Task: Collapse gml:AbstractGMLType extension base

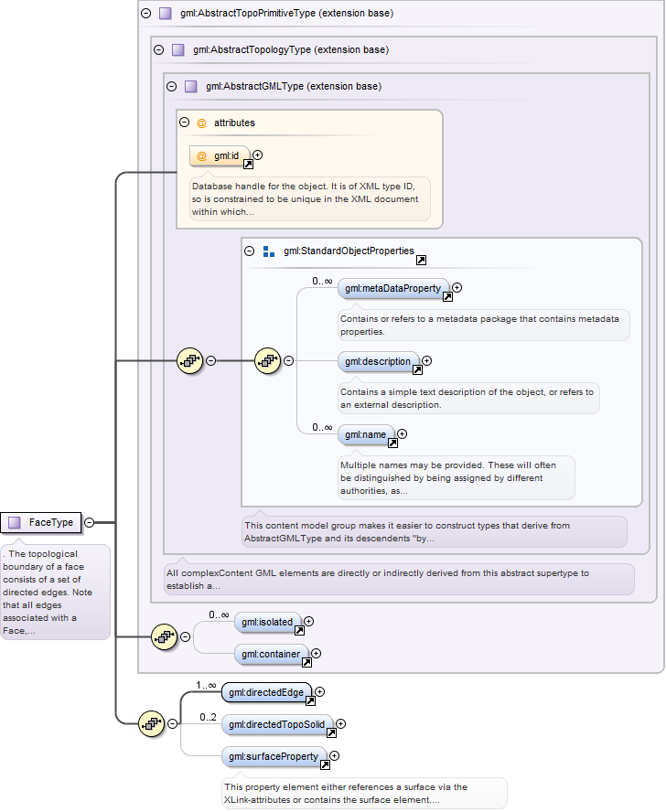Action: [x=172, y=87]
